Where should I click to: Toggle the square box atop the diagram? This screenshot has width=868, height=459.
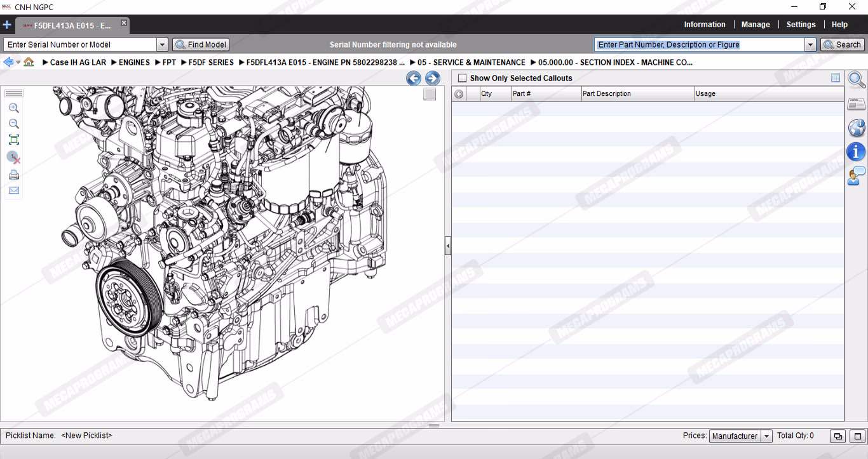pyautogui.click(x=430, y=95)
